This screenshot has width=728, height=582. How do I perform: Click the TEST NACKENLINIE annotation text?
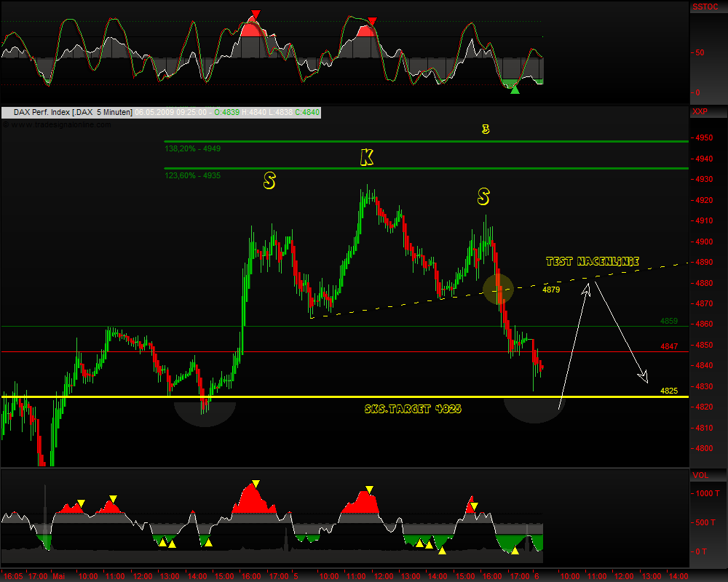[x=593, y=260]
